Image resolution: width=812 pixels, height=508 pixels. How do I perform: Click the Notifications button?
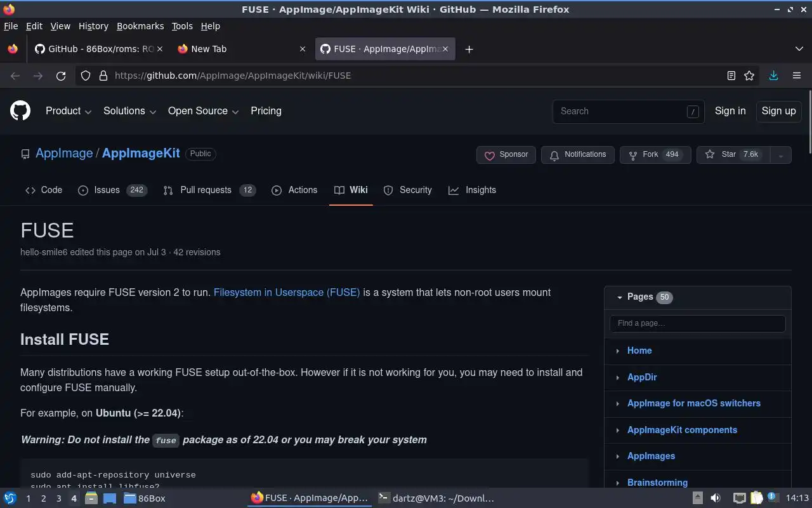point(578,155)
